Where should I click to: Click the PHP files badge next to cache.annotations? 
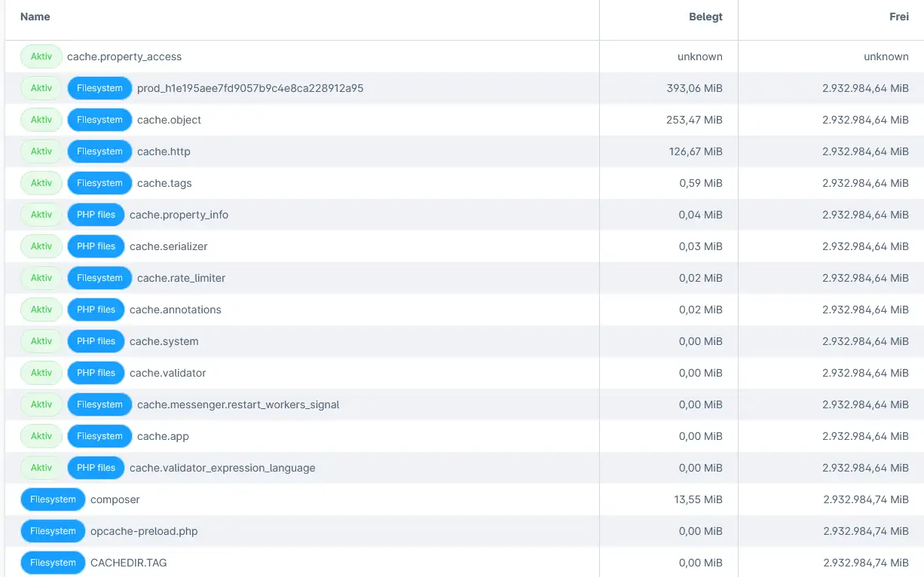click(x=96, y=310)
